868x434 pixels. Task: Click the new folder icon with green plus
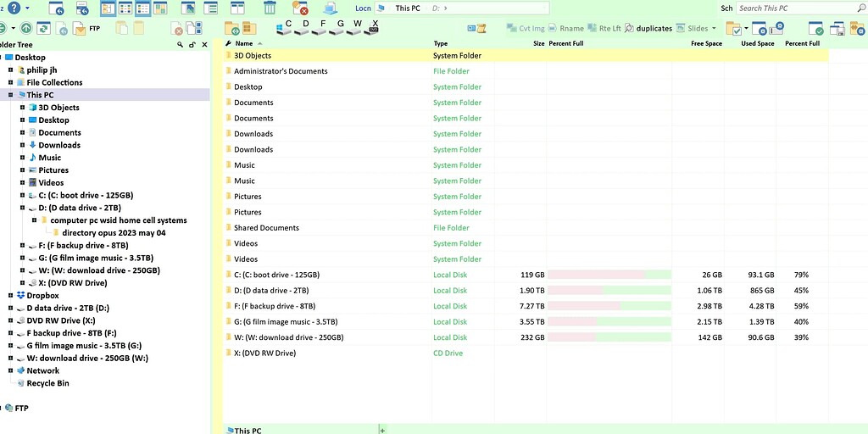coord(232,28)
